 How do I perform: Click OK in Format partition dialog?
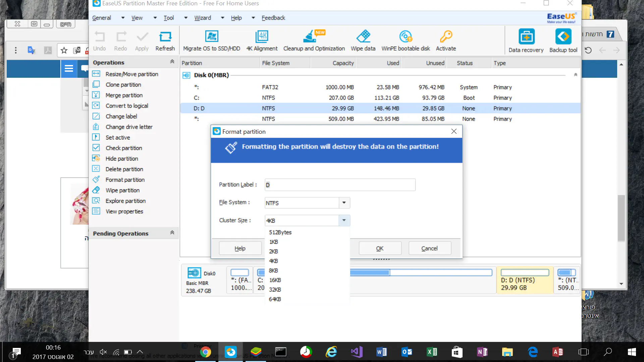pos(380,248)
